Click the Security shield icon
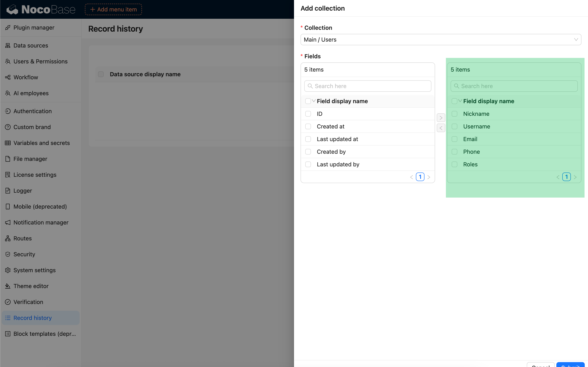 (x=8, y=254)
